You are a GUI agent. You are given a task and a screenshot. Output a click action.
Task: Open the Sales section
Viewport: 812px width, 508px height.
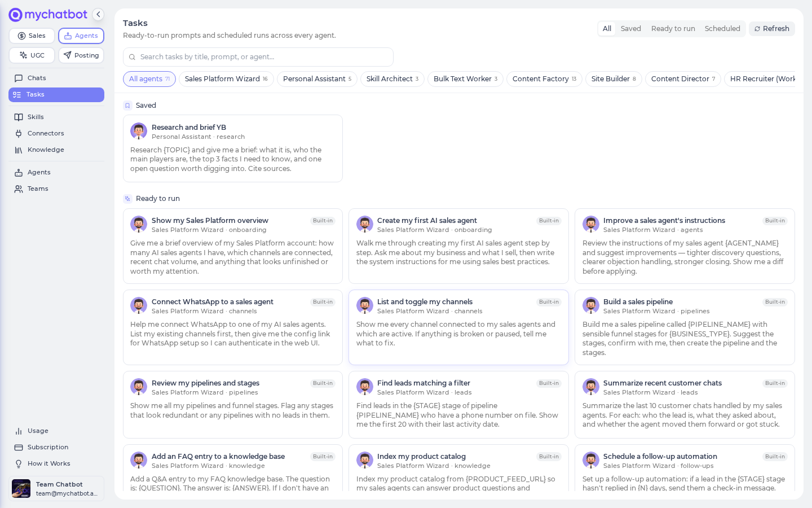point(32,36)
